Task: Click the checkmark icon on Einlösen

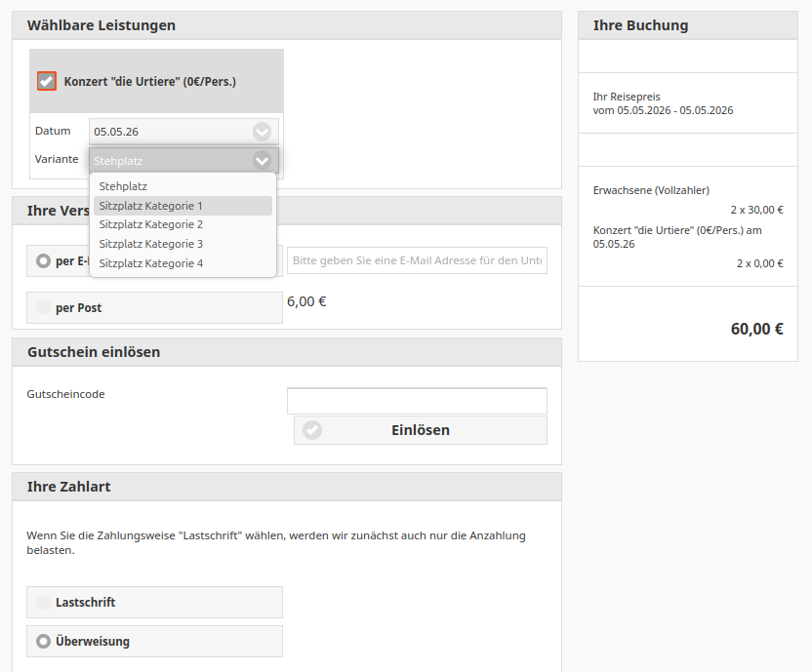Action: pos(312,430)
